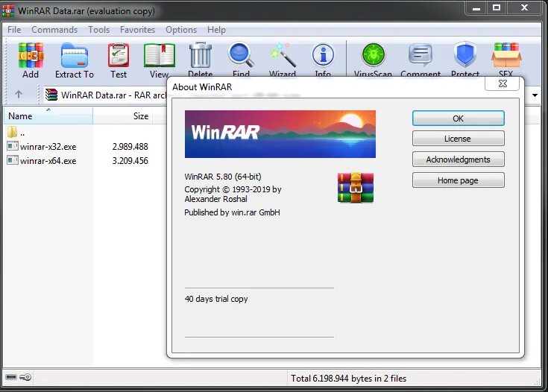The height and width of the screenshot is (392, 548).
Task: Click the License button
Action: click(x=459, y=139)
